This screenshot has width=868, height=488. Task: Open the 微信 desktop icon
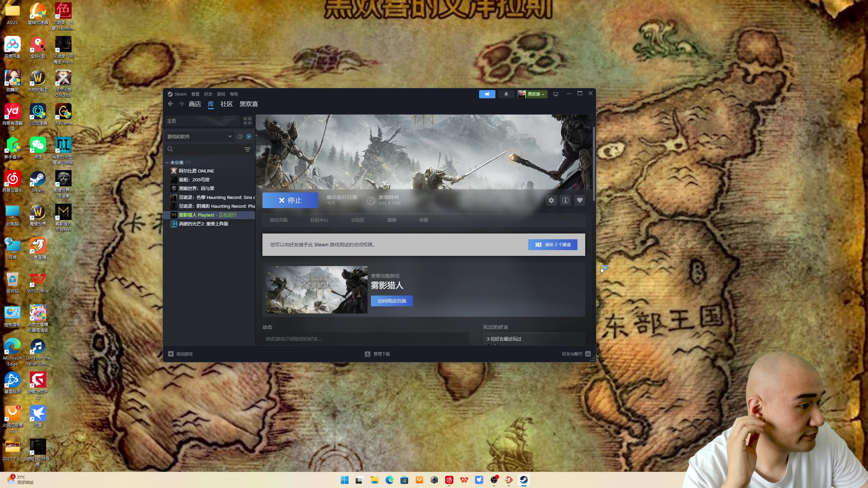point(38,148)
